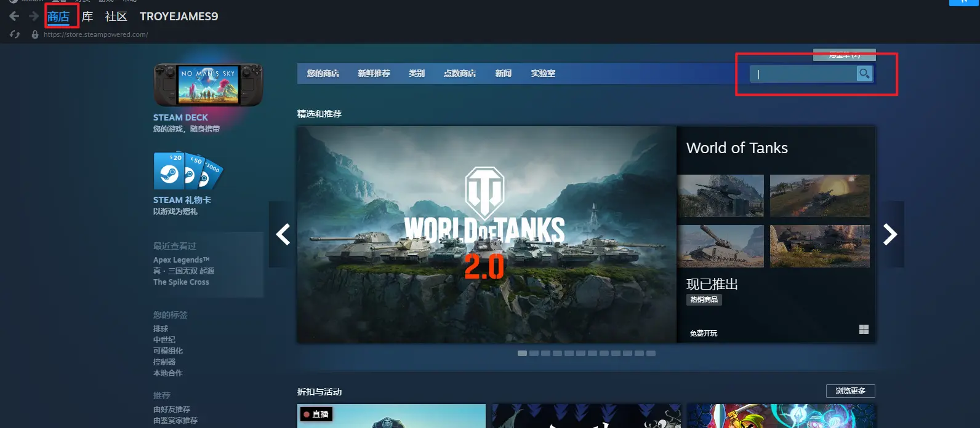Click the page reload icon
980x428 pixels.
(15, 34)
